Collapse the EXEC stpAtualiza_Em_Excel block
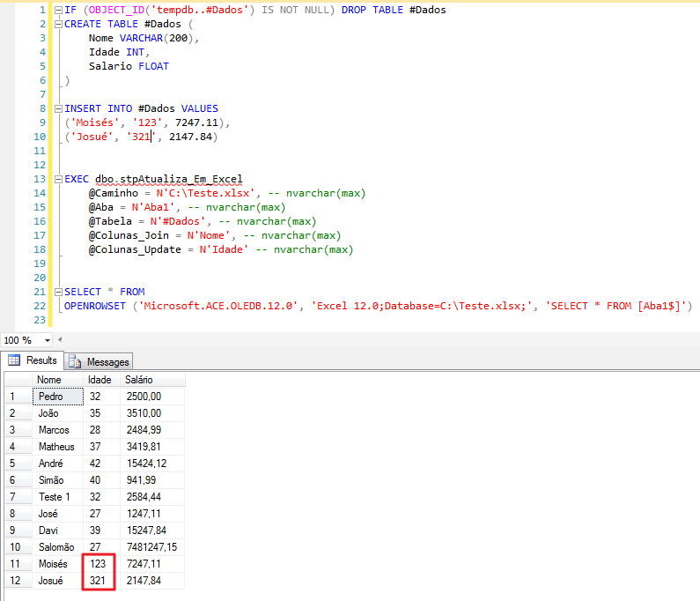The height and width of the screenshot is (601, 700). coord(58,179)
